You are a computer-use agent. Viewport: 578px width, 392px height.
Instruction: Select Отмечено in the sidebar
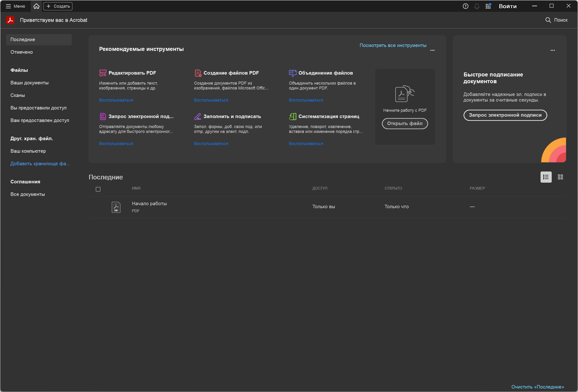coord(22,52)
